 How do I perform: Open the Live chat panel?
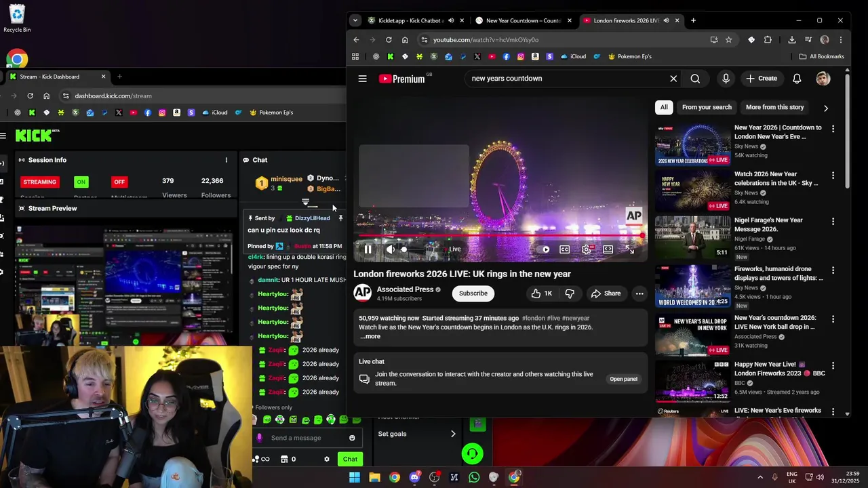pyautogui.click(x=623, y=379)
